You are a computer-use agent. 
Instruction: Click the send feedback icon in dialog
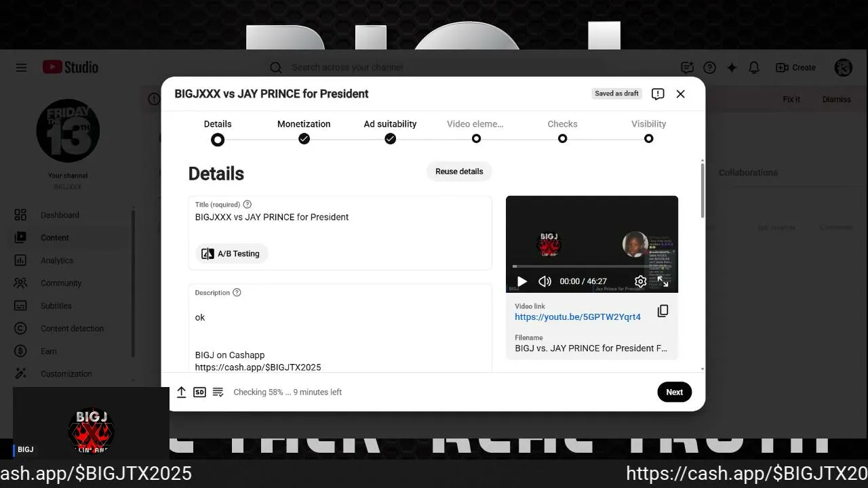point(658,94)
